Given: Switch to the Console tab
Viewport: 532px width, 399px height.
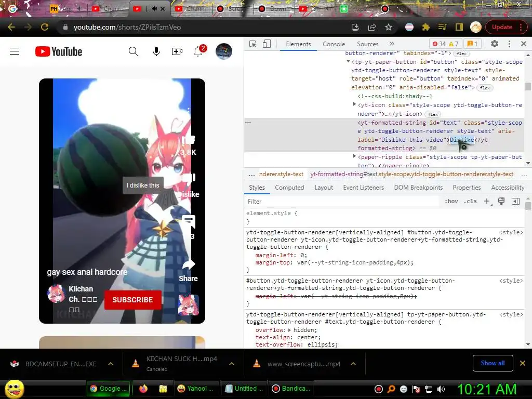Looking at the screenshot, I should pyautogui.click(x=334, y=44).
